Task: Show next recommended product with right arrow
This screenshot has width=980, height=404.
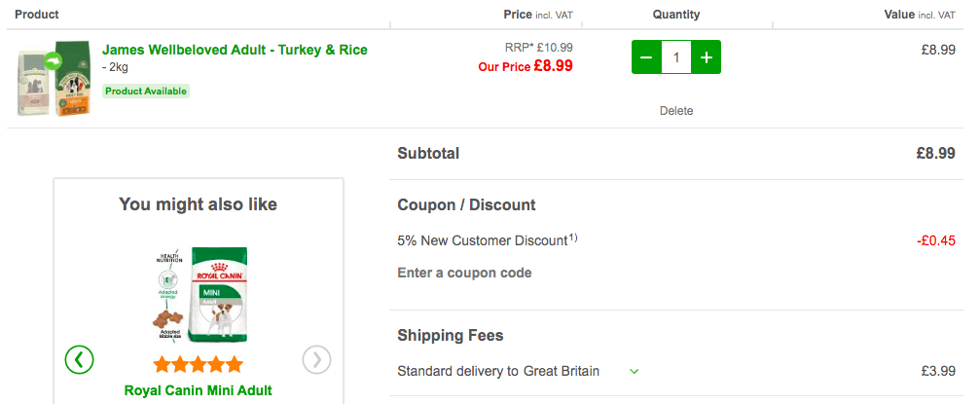Action: tap(317, 359)
